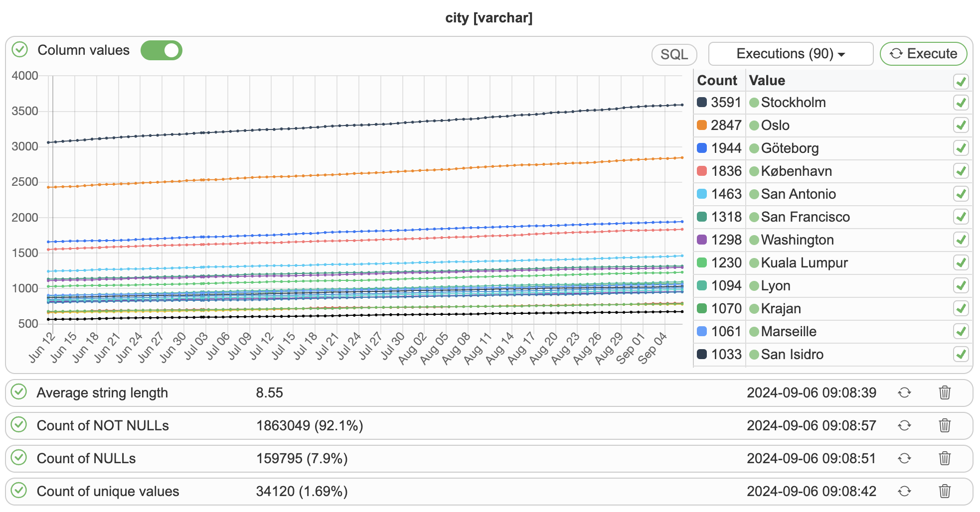Uncheck the select-all checkbox in Value header
The height and width of the screenshot is (512, 980).
961,81
